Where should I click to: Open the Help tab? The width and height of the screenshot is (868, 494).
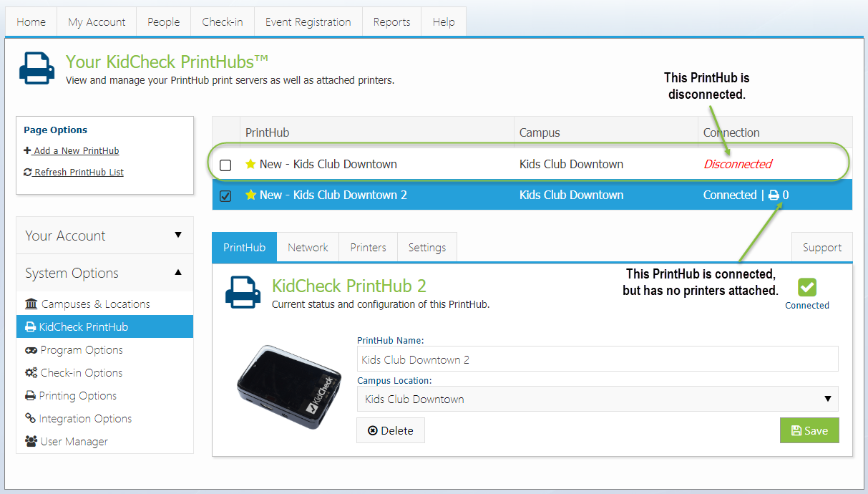click(444, 21)
